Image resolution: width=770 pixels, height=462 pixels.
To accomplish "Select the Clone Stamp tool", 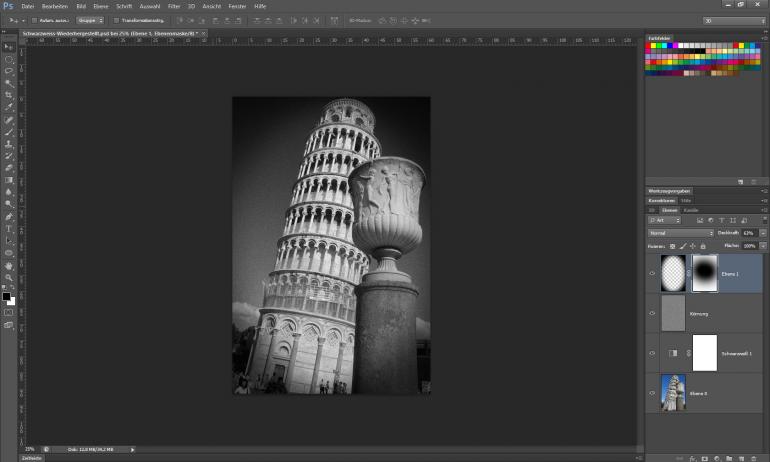I will (x=8, y=144).
